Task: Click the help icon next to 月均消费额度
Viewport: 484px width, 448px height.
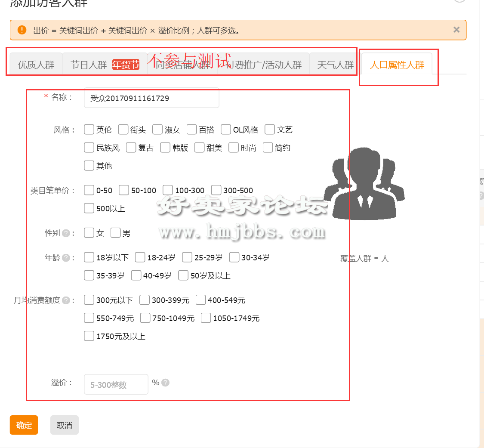Action: click(x=66, y=300)
